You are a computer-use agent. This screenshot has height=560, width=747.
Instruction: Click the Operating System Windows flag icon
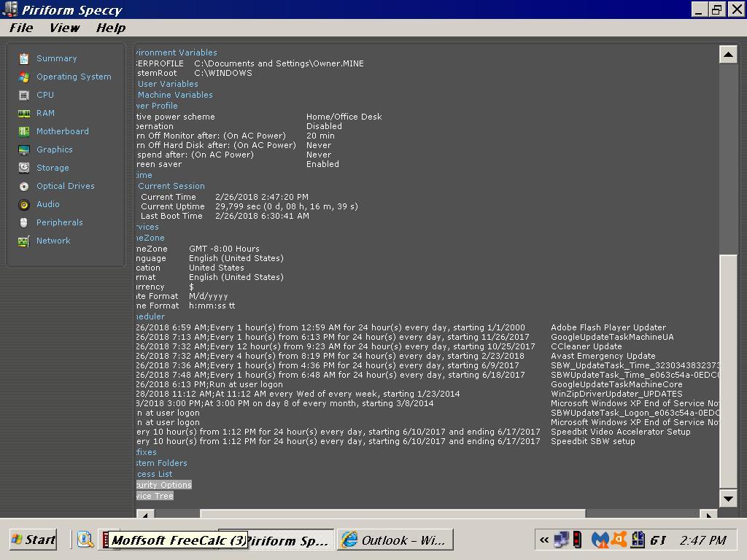24,77
